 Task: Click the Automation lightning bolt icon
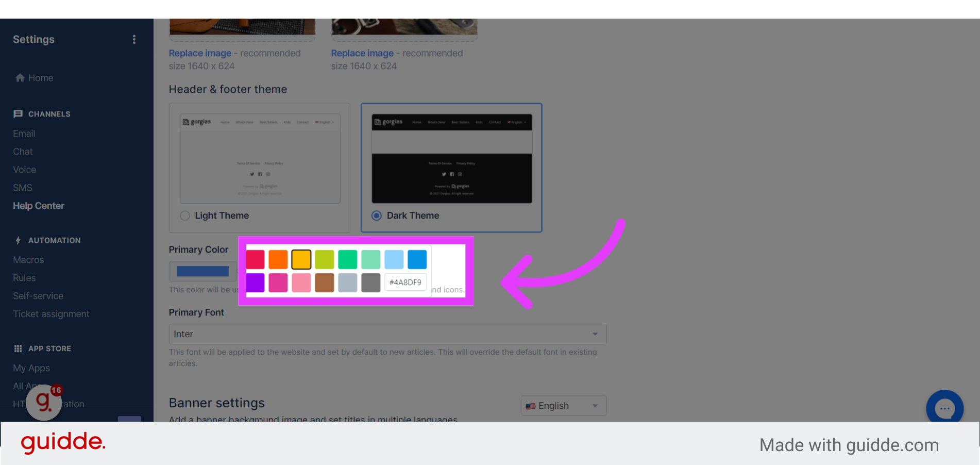(18, 240)
